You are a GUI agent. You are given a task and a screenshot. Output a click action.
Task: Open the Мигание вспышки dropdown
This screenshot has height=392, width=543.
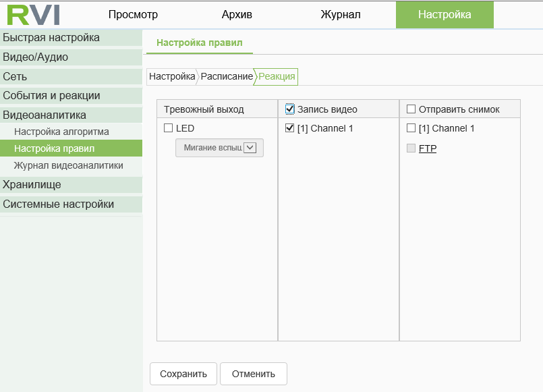tap(219, 148)
